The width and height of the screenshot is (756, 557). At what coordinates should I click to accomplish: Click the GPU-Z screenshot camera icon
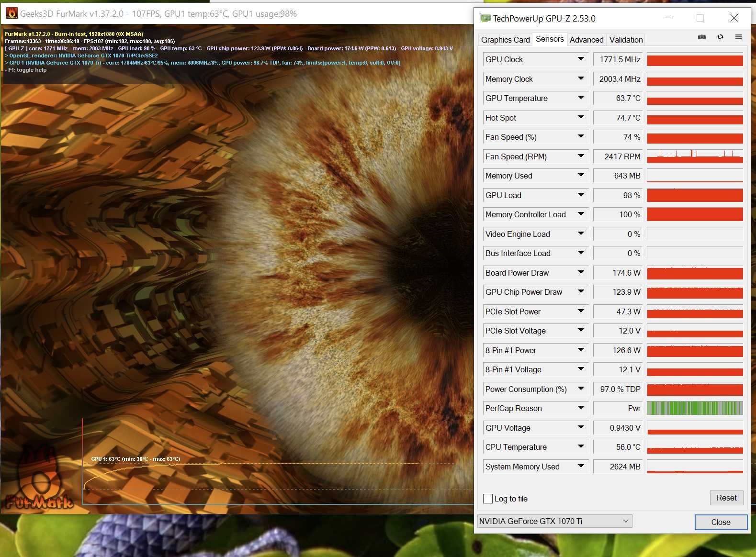[x=702, y=37]
